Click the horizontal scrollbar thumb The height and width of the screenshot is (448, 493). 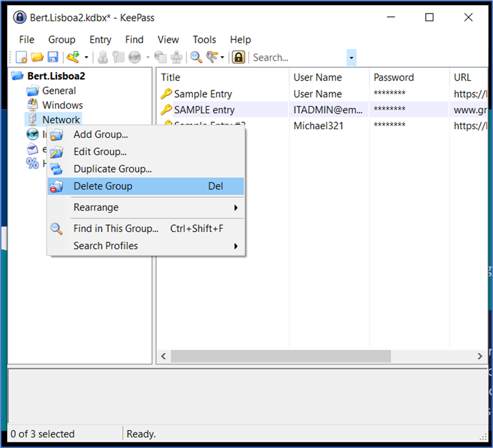(x=281, y=356)
